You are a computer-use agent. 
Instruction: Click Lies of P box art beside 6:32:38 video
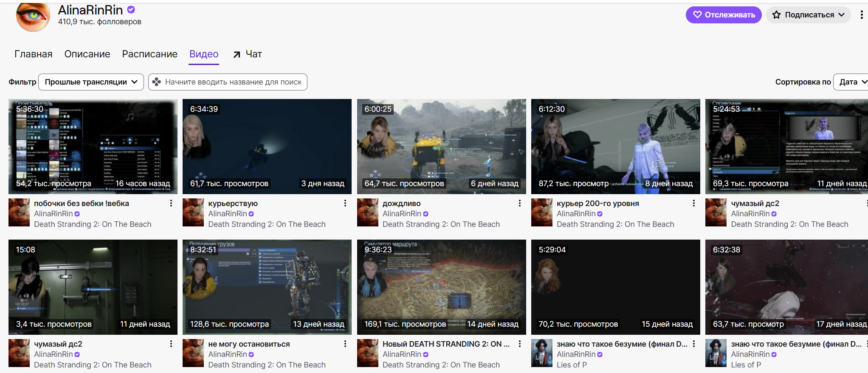coord(716,353)
